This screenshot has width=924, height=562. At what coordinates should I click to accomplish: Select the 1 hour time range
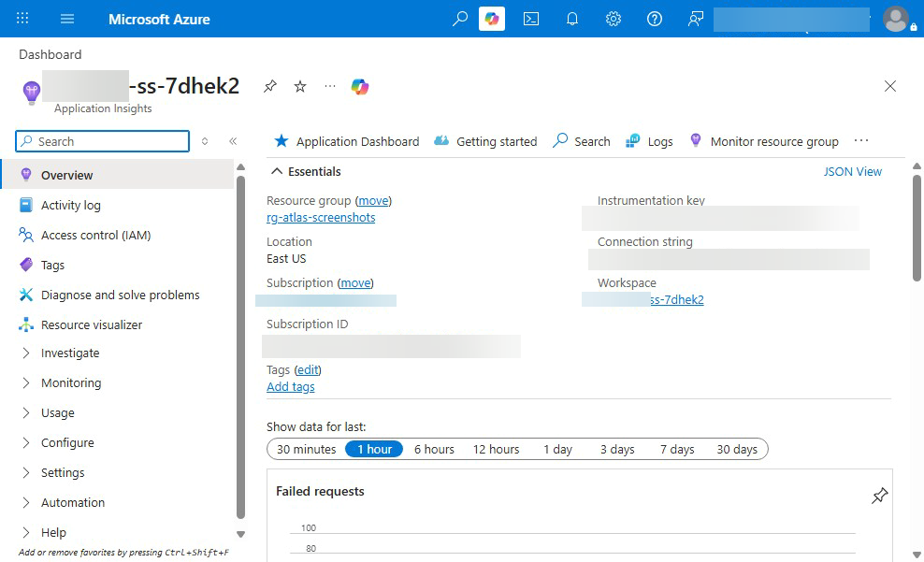coord(374,449)
